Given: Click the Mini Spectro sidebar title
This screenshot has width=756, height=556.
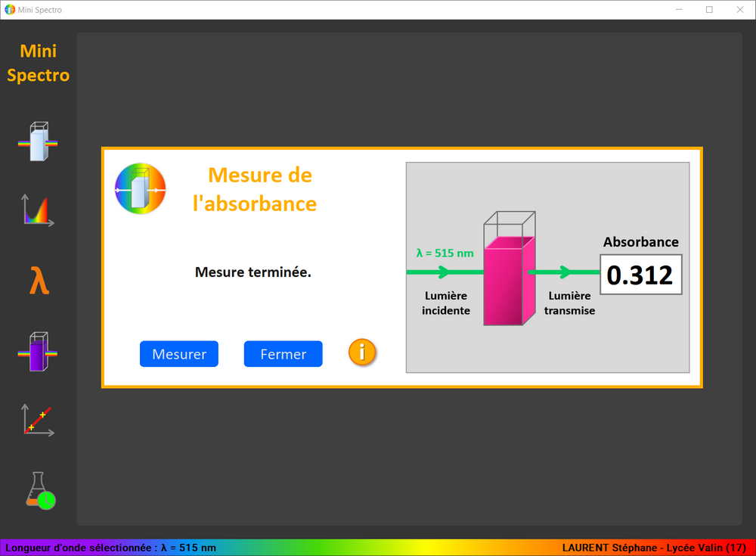Looking at the screenshot, I should point(38,63).
